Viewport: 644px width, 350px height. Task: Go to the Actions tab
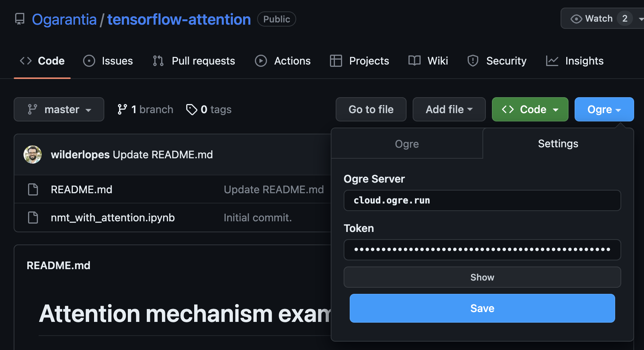pos(283,61)
